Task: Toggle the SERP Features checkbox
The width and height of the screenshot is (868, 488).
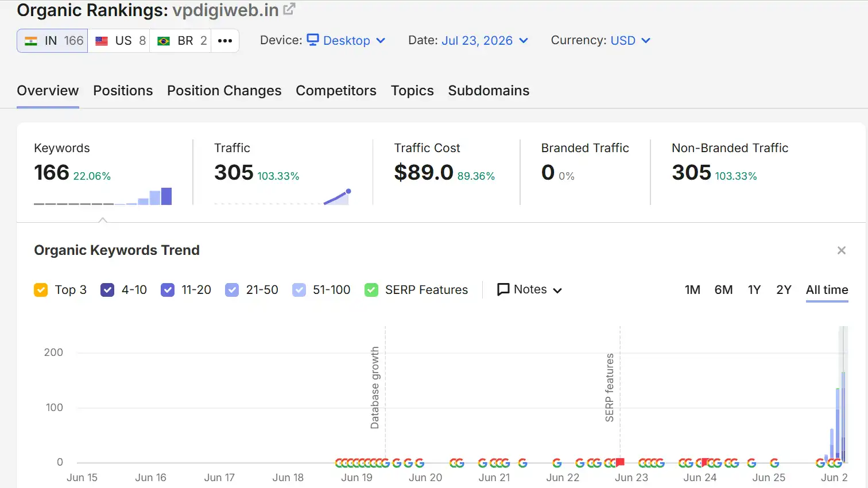Action: pyautogui.click(x=371, y=290)
